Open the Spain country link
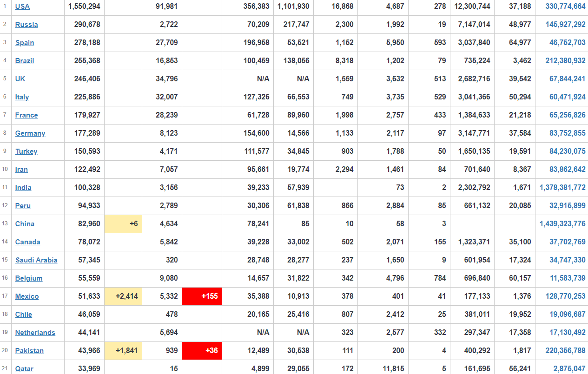Viewport: 588px width, 374px height. click(x=25, y=43)
